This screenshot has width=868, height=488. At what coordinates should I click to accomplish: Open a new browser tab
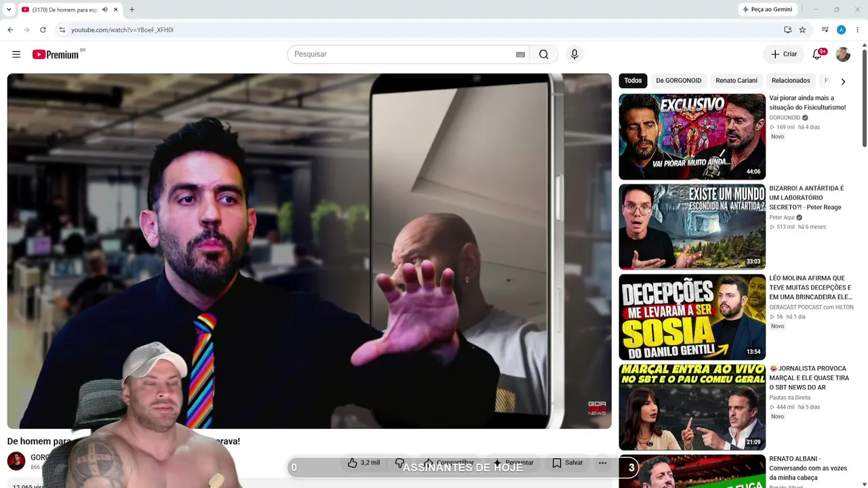(132, 9)
